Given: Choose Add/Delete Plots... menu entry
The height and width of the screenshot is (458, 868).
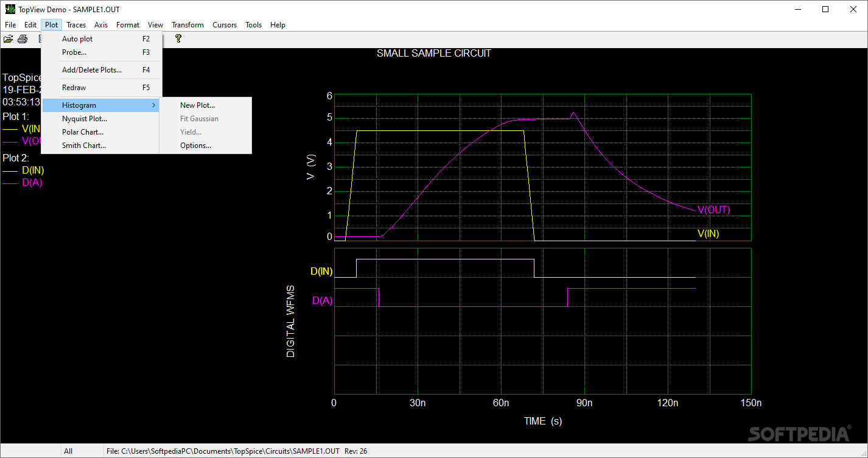Looking at the screenshot, I should (102, 70).
